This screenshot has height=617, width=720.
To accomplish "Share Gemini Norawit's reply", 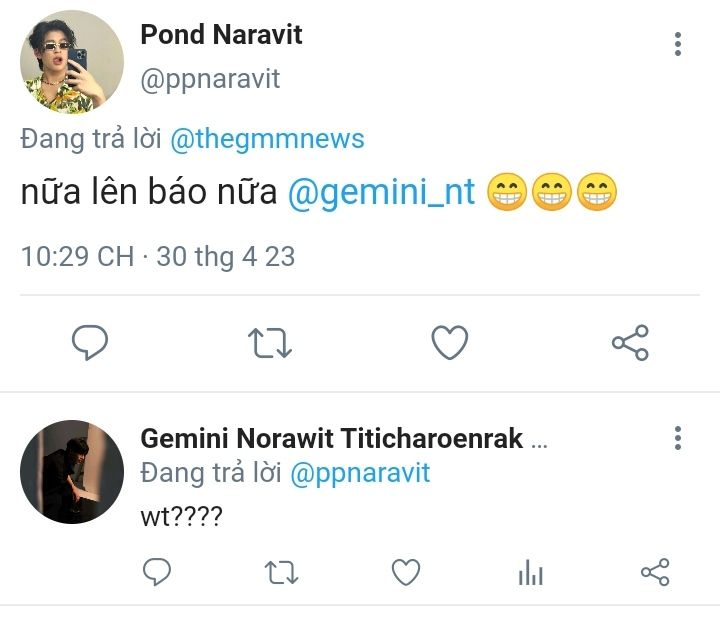I will coord(655,572).
